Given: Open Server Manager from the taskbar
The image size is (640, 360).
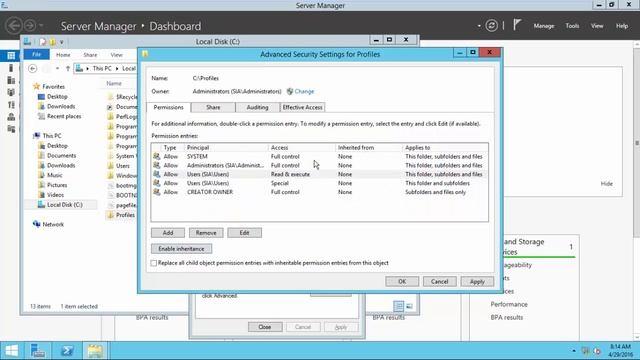Looking at the screenshot, I should 38,351.
